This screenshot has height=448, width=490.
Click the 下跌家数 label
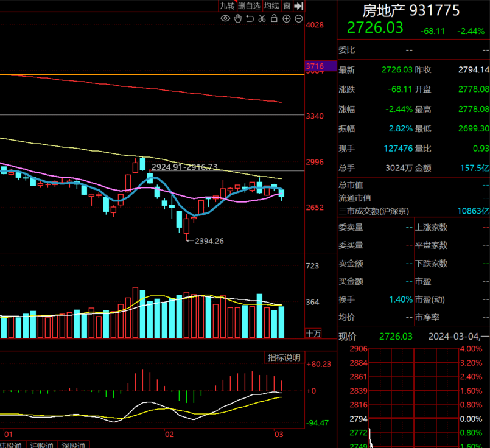click(431, 264)
